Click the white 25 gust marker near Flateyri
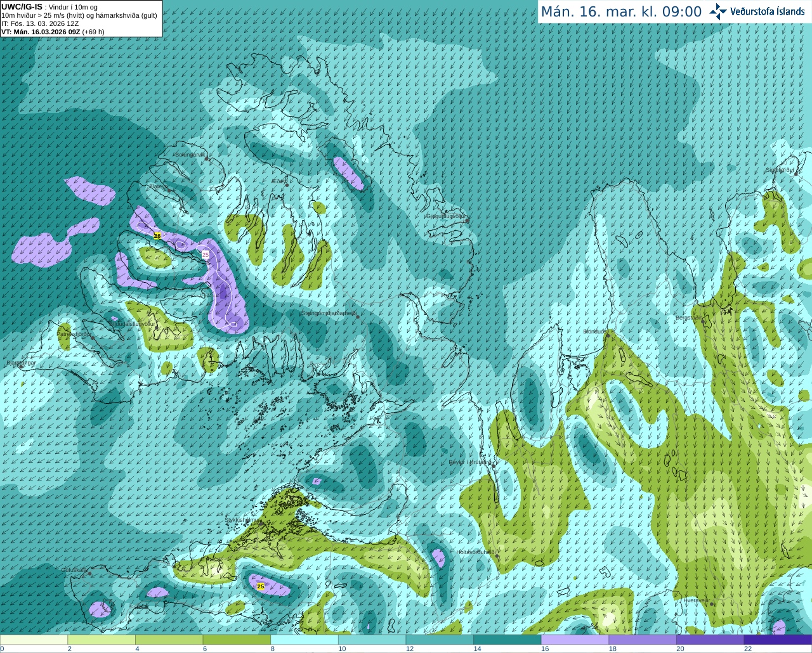The width and height of the screenshot is (812, 653). pyautogui.click(x=206, y=254)
